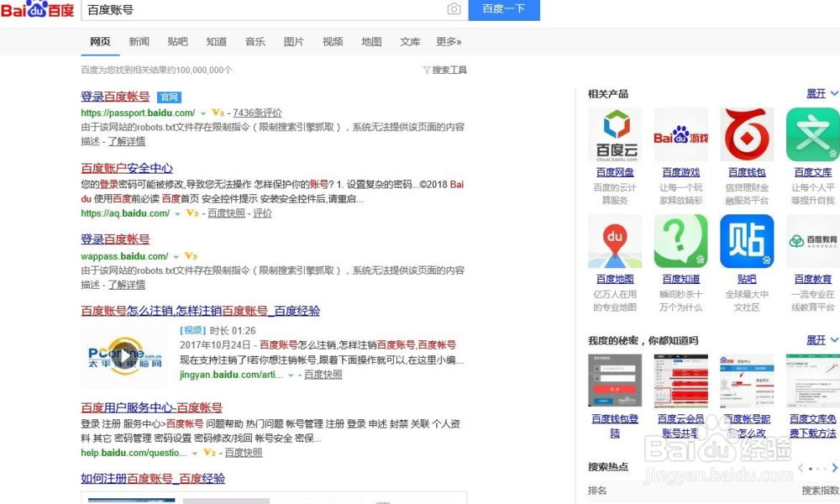This screenshot has width=840, height=504.
Task: Open the 百度知道 question mark icon
Action: (680, 241)
